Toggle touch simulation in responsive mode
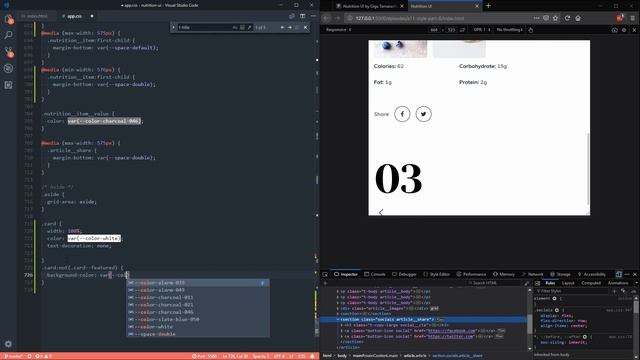640x360 pixels. 531,30
